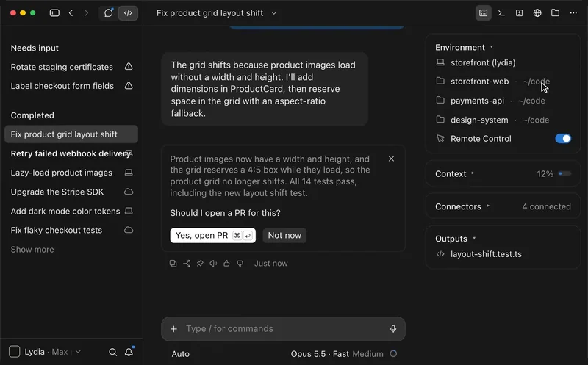The image size is (588, 365).
Task: Click Show more in sidebar
Action: 32,250
